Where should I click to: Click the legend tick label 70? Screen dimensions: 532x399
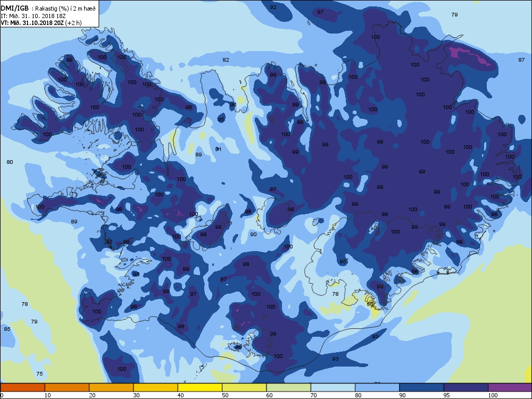(x=314, y=395)
